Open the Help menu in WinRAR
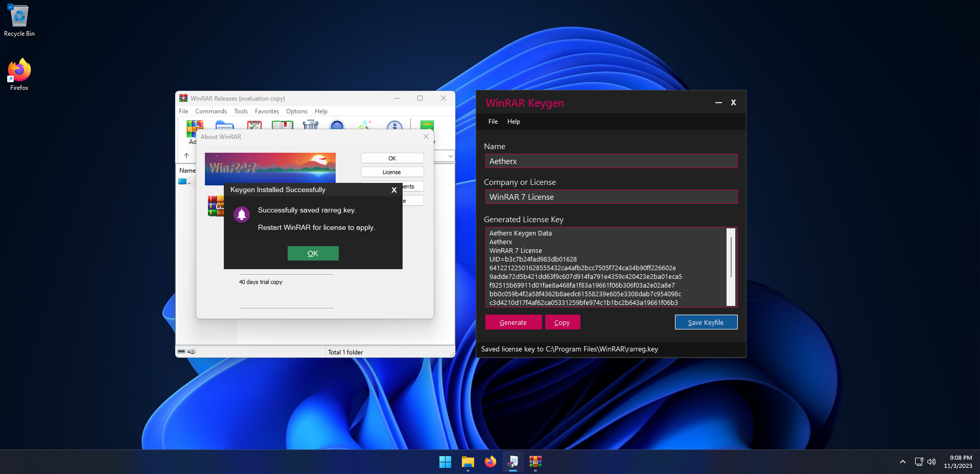The width and height of the screenshot is (980, 474). [321, 111]
